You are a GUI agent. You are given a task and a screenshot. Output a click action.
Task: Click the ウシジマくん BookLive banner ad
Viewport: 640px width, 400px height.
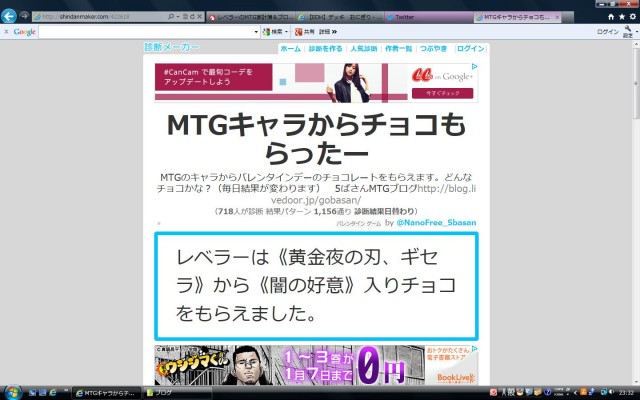tap(316, 365)
